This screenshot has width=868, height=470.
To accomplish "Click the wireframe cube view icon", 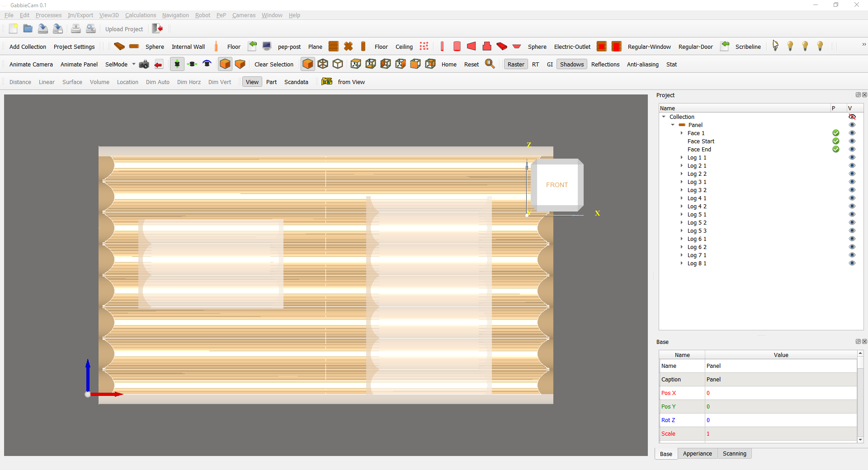I will coord(323,64).
